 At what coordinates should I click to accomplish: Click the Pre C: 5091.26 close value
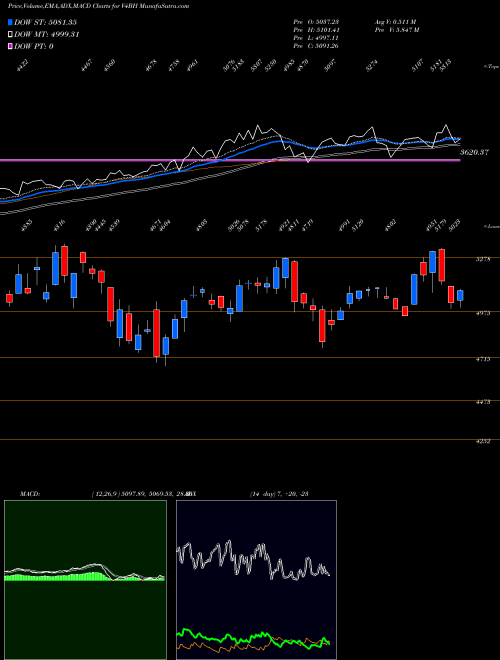pos(316,46)
